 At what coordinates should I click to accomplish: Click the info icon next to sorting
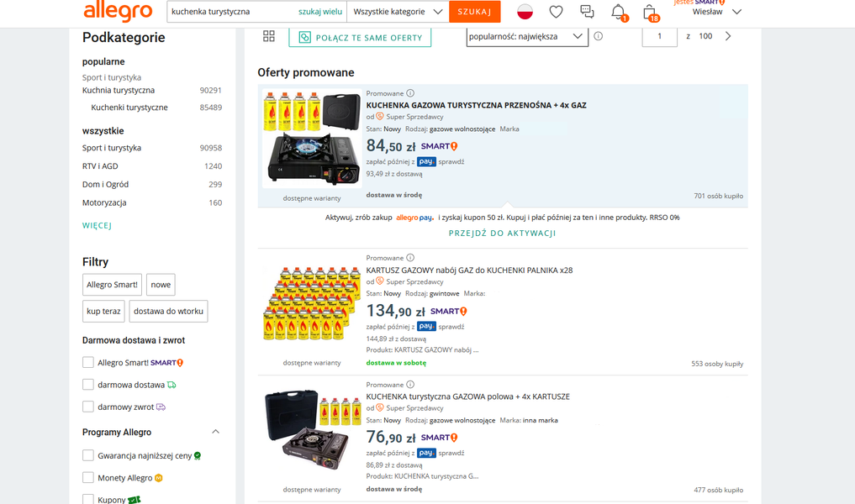click(598, 36)
